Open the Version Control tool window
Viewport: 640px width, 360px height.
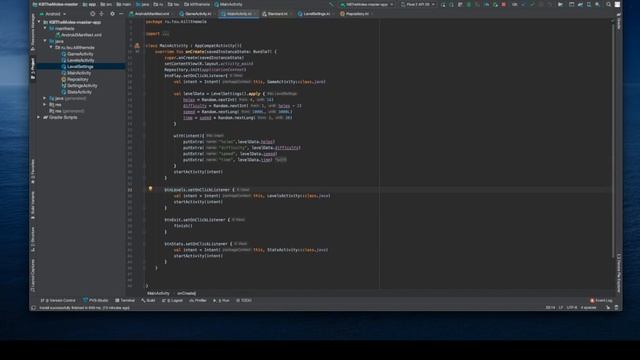click(x=58, y=300)
